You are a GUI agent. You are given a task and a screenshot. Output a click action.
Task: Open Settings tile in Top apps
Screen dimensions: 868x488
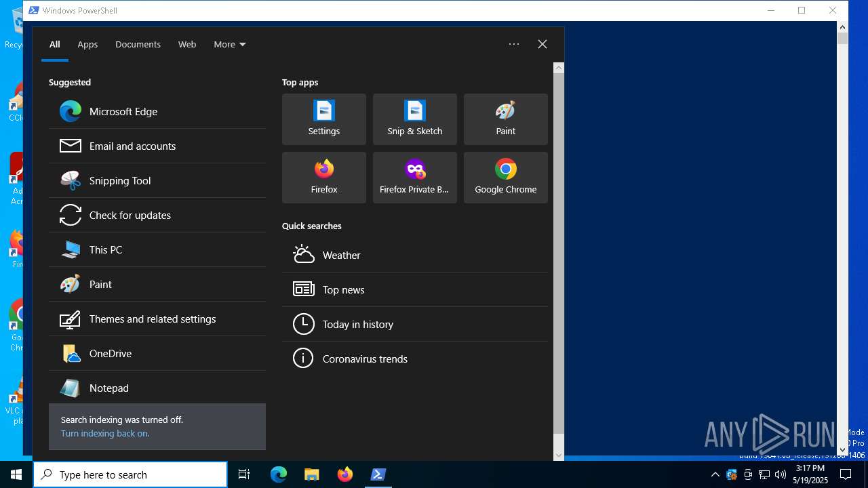pos(324,119)
